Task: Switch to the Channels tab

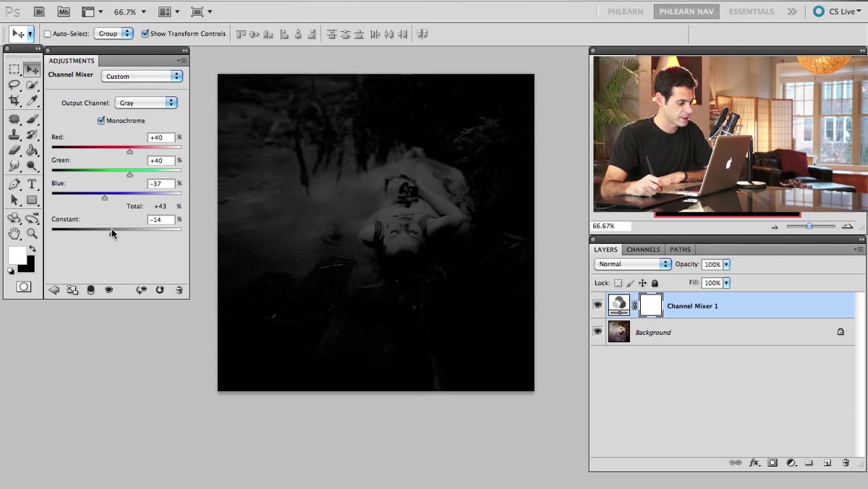Action: point(643,250)
